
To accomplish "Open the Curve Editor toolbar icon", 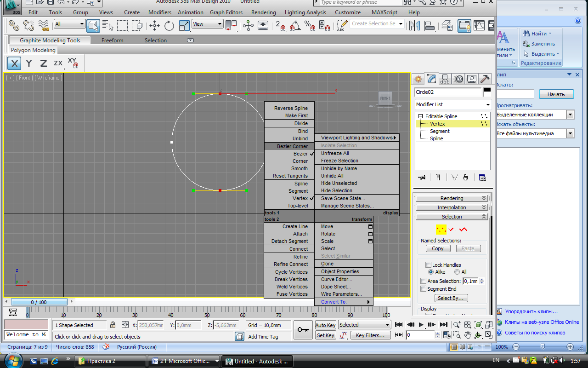I will tap(479, 25).
